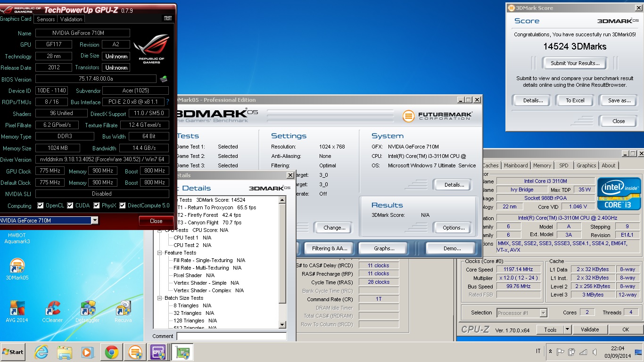Image resolution: width=644 pixels, height=362 pixels.
Task: Open Internet Explorer from the taskbar
Action: coord(41,352)
